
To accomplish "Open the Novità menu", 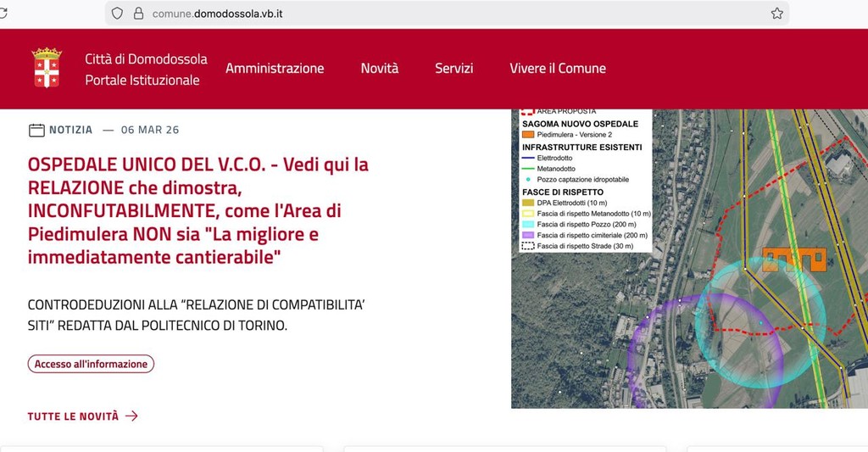I will point(379,69).
